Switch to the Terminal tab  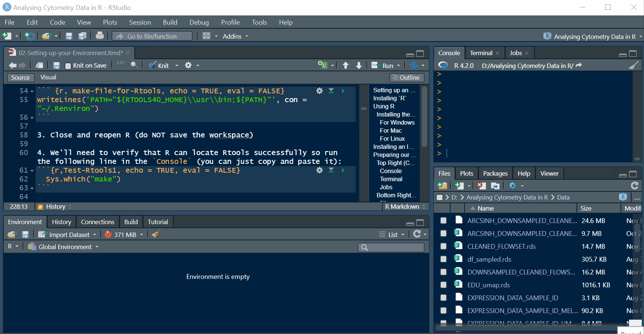pyautogui.click(x=481, y=53)
